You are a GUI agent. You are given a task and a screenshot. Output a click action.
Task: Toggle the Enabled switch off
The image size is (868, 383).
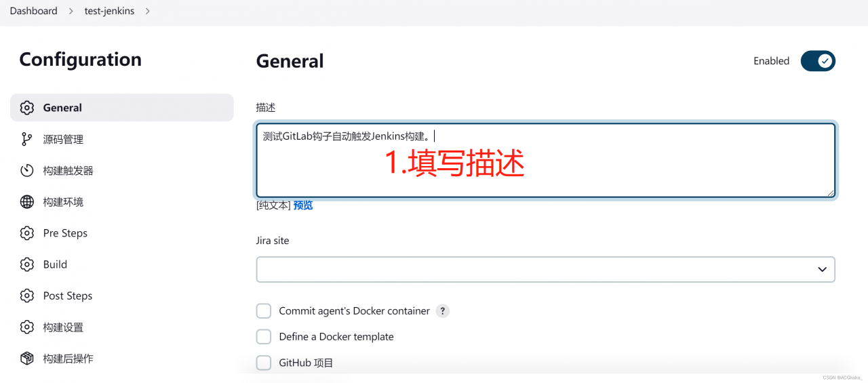(x=818, y=61)
